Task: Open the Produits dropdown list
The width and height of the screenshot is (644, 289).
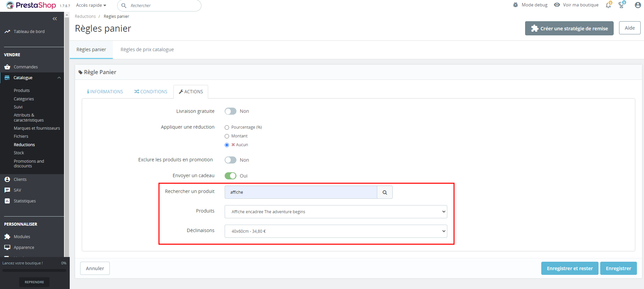Action: 336,212
